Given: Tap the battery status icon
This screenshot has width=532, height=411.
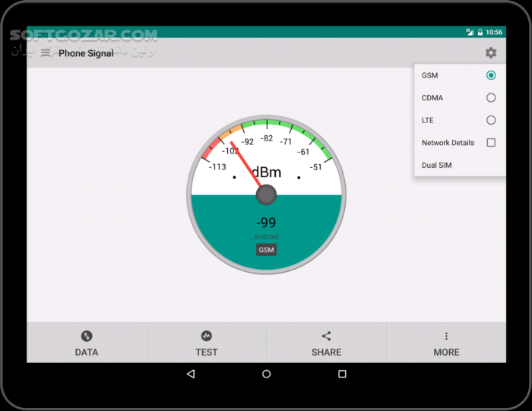Looking at the screenshot, I should pyautogui.click(x=480, y=32).
